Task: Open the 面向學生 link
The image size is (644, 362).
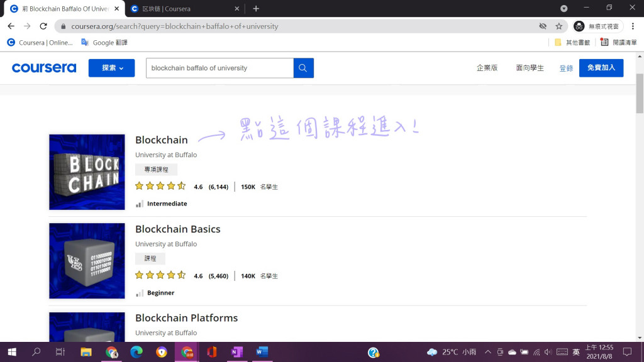Action: 530,68
